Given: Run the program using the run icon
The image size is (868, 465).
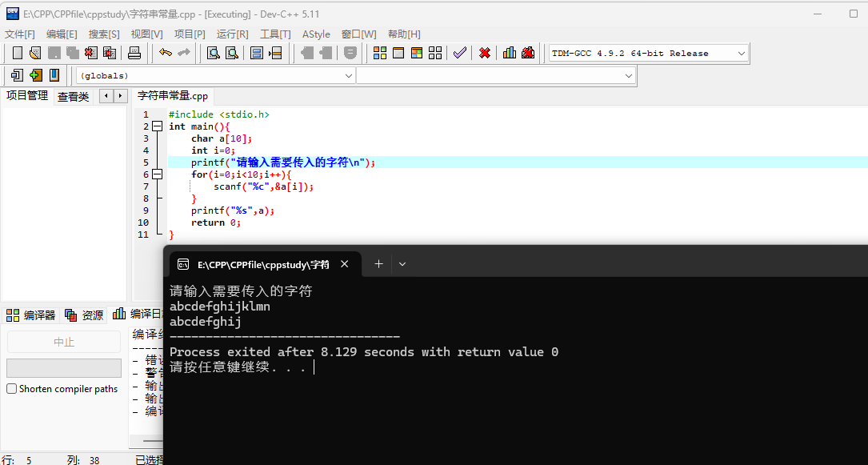Looking at the screenshot, I should (399, 53).
